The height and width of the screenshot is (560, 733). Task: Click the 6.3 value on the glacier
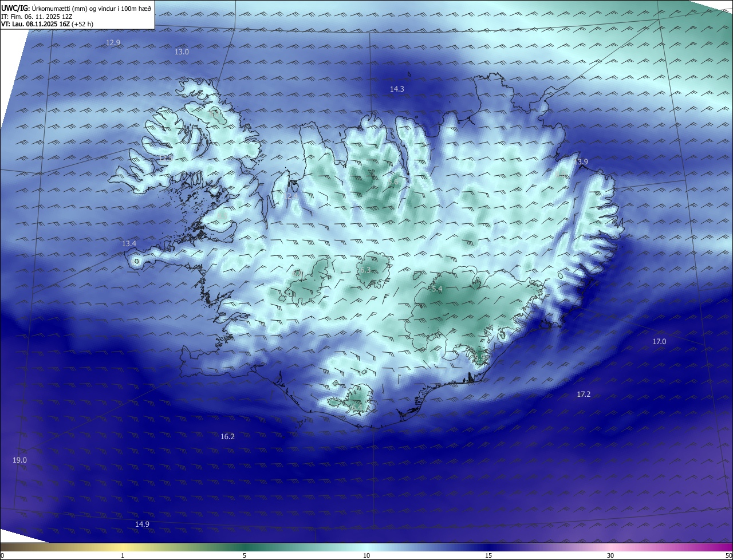365,270
